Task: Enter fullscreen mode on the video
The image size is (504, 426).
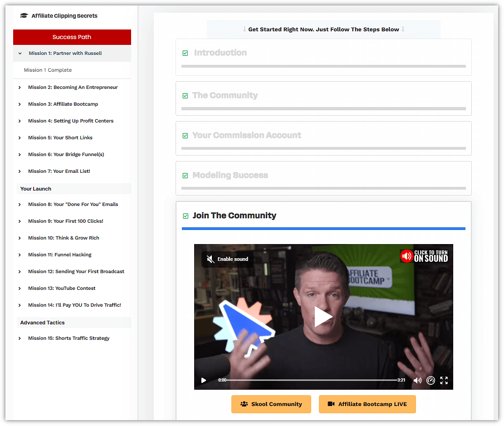Action: coord(444,380)
